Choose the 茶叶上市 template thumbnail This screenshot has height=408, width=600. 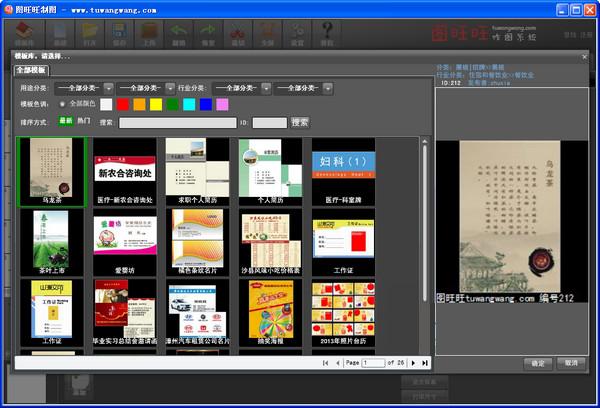[x=51, y=238]
